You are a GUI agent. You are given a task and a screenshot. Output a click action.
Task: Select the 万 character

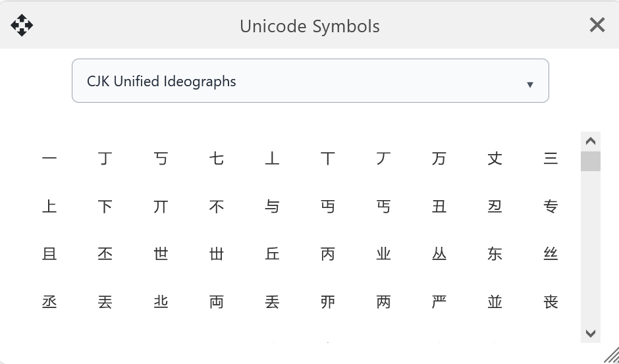click(439, 159)
